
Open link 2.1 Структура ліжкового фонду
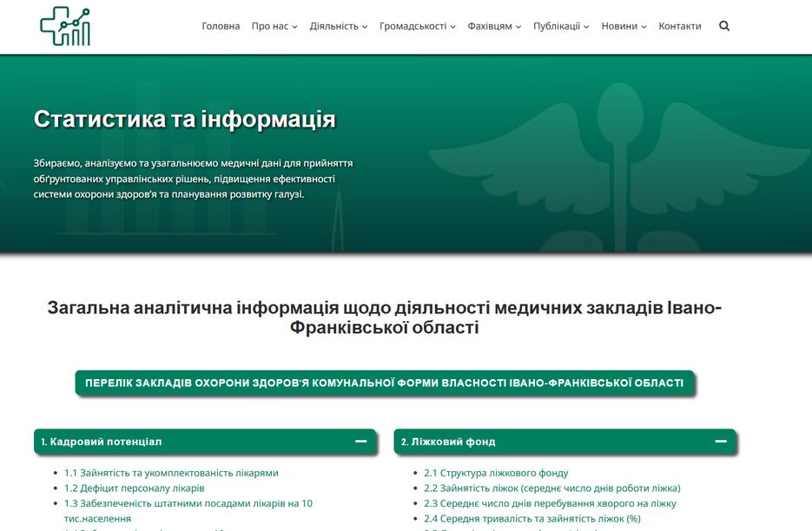tap(496, 473)
